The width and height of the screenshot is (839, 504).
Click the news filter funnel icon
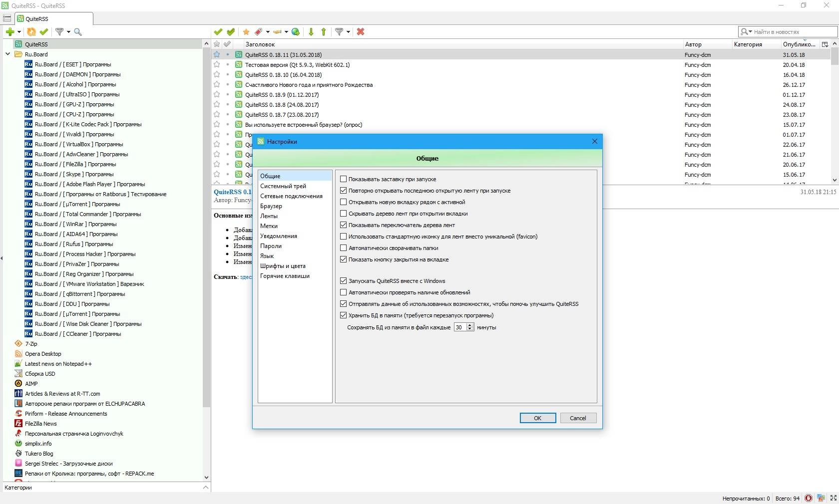pos(339,32)
